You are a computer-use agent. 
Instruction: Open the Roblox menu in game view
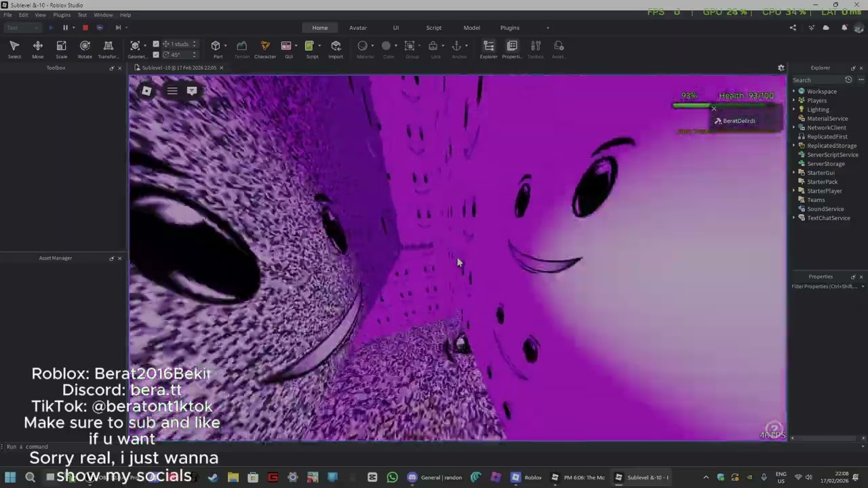(146, 91)
